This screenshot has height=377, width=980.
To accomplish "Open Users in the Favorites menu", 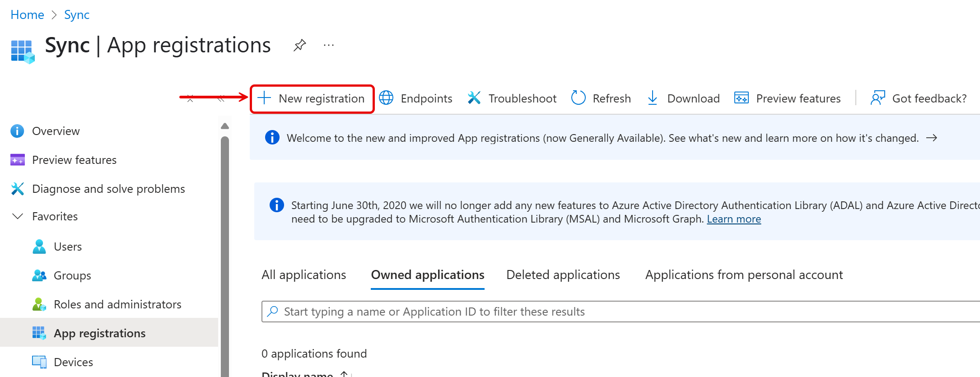I will pyautogui.click(x=67, y=247).
